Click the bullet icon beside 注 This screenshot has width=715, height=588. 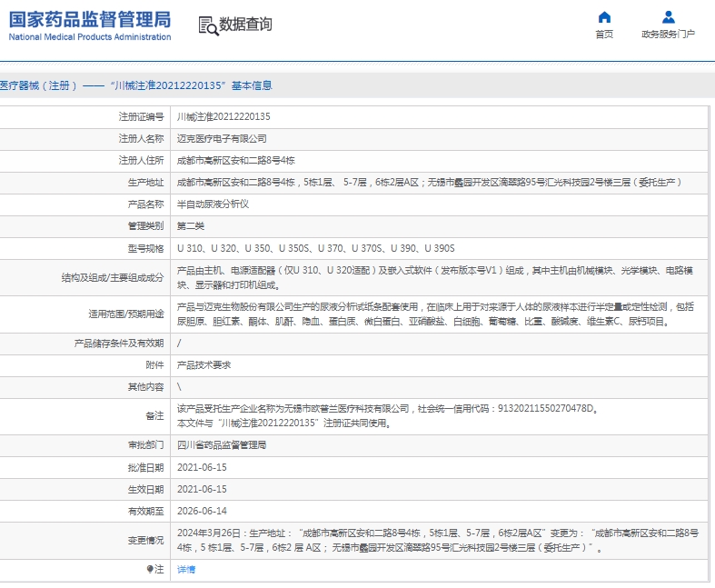click(150, 569)
